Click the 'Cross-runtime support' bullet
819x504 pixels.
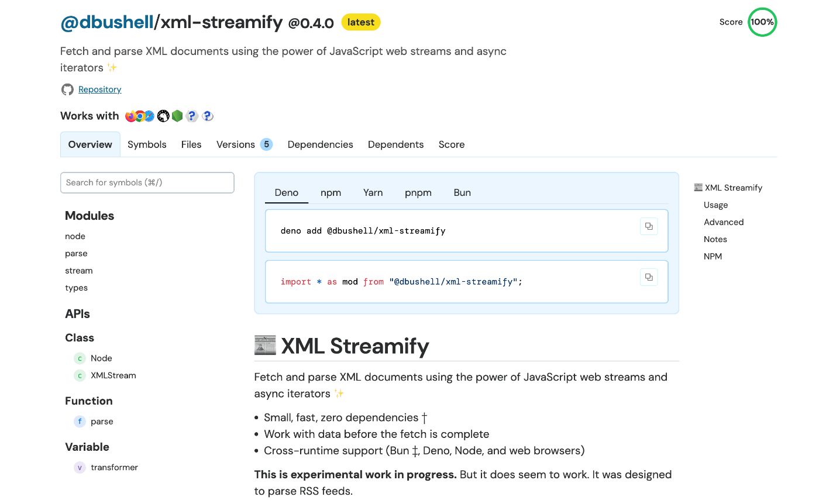(x=424, y=451)
